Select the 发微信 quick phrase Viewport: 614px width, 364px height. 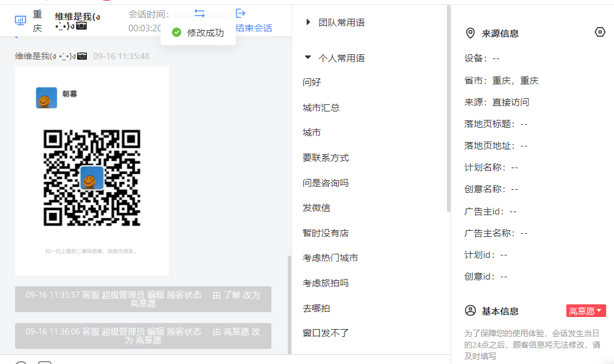click(x=316, y=208)
